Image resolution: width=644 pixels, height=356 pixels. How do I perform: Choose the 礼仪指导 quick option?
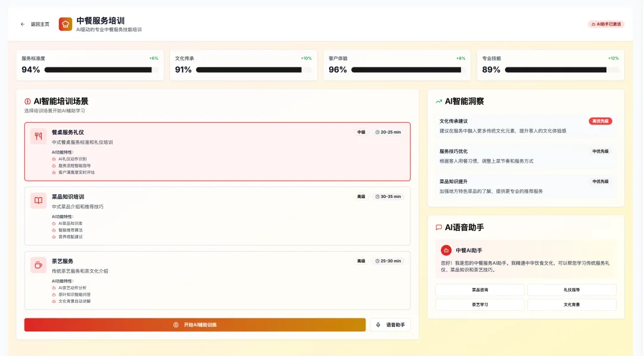pyautogui.click(x=571, y=290)
